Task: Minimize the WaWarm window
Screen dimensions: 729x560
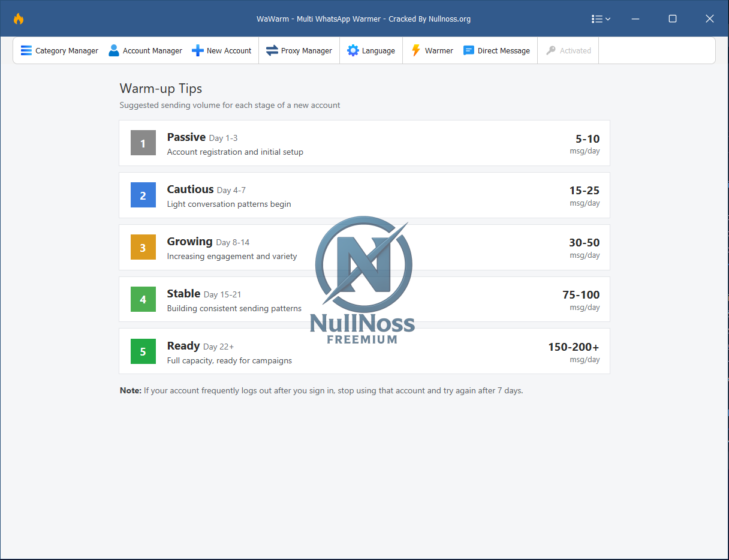Action: tap(635, 19)
